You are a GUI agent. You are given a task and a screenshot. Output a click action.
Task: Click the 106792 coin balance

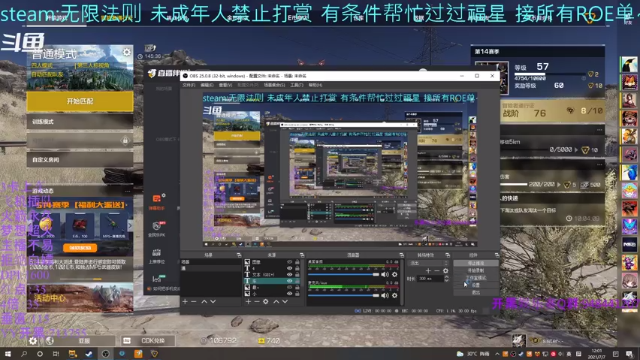click(219, 340)
